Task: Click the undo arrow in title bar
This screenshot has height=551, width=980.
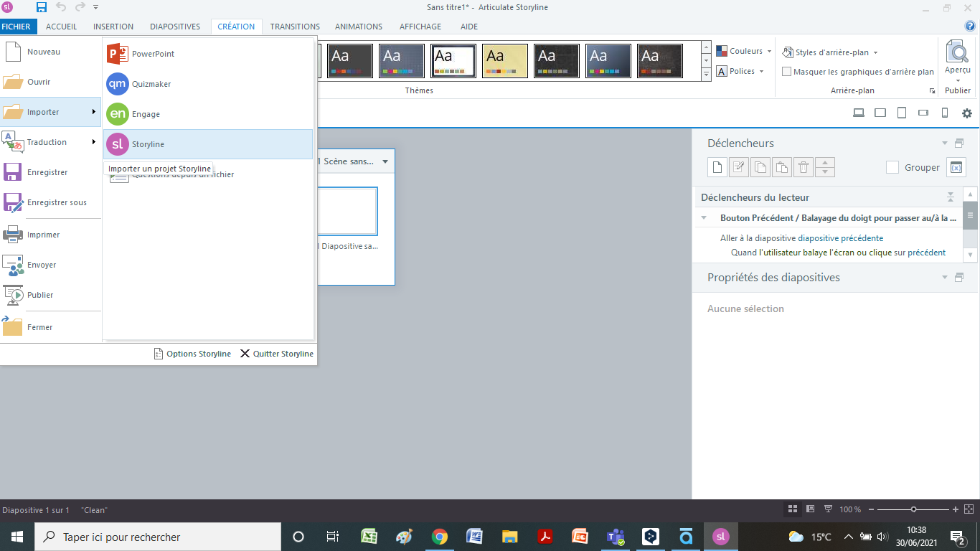Action: [60, 7]
